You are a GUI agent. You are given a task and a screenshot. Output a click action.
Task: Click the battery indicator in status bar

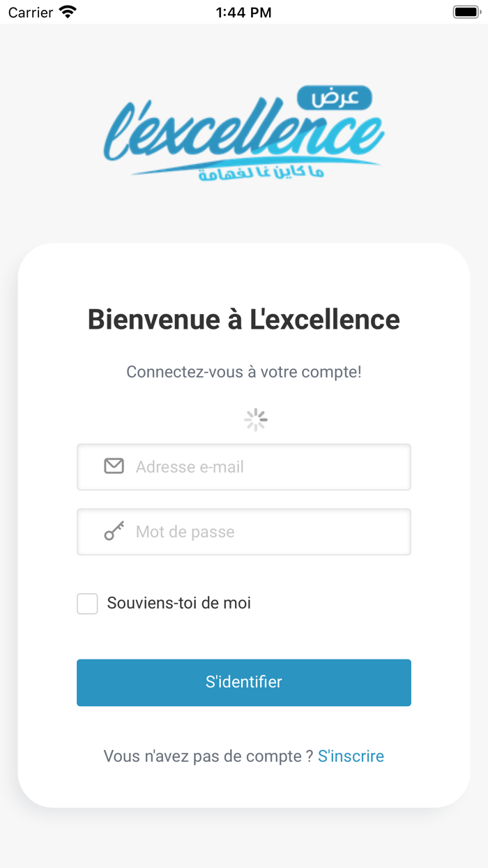coord(464,11)
